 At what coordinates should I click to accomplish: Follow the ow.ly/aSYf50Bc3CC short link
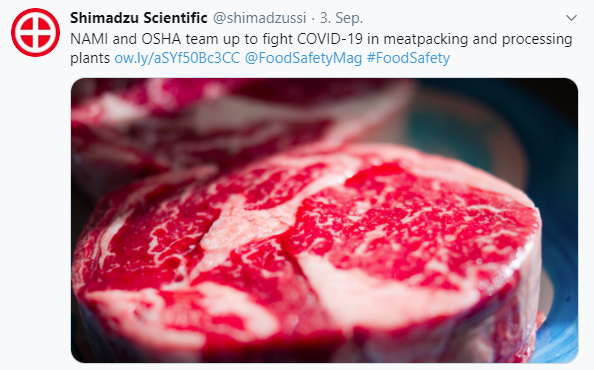tap(177, 58)
